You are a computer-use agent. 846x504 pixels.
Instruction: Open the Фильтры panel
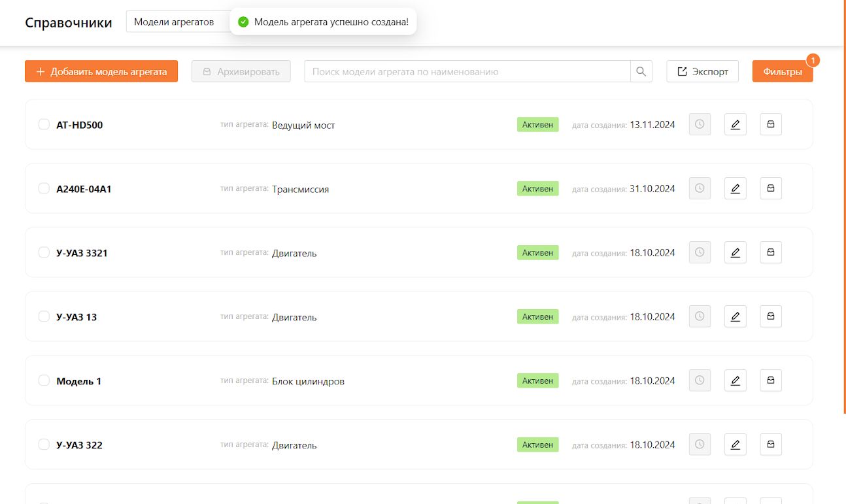[x=783, y=71]
